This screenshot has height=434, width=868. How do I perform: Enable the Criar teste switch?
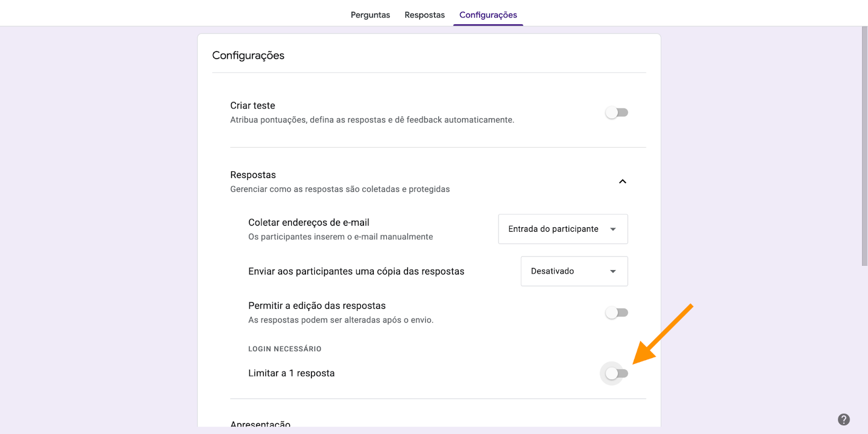point(616,113)
